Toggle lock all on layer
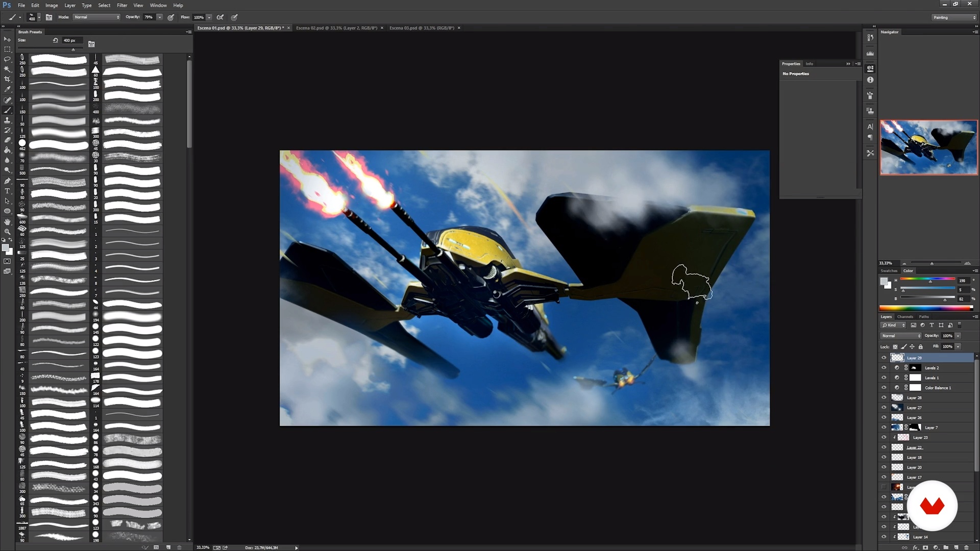This screenshot has width=980, height=551. tap(921, 346)
